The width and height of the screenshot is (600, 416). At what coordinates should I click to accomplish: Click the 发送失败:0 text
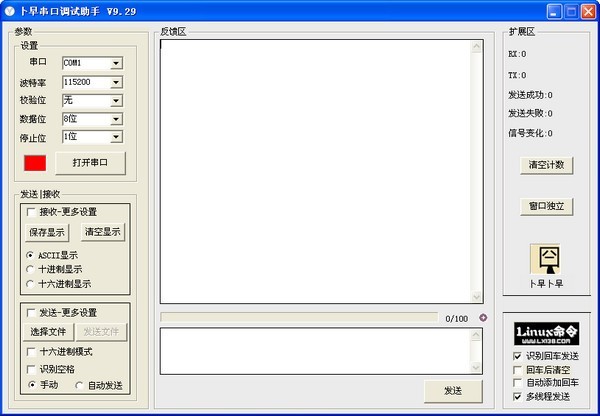[530, 113]
